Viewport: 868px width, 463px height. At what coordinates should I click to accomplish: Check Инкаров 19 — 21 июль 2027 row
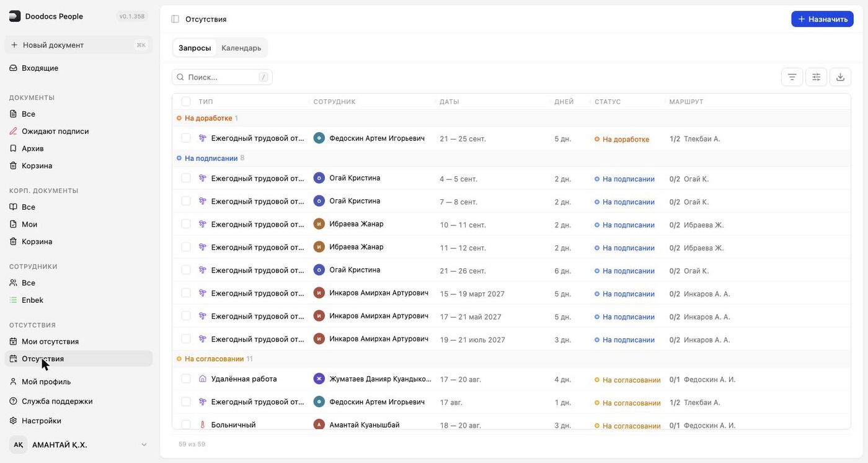click(x=186, y=339)
